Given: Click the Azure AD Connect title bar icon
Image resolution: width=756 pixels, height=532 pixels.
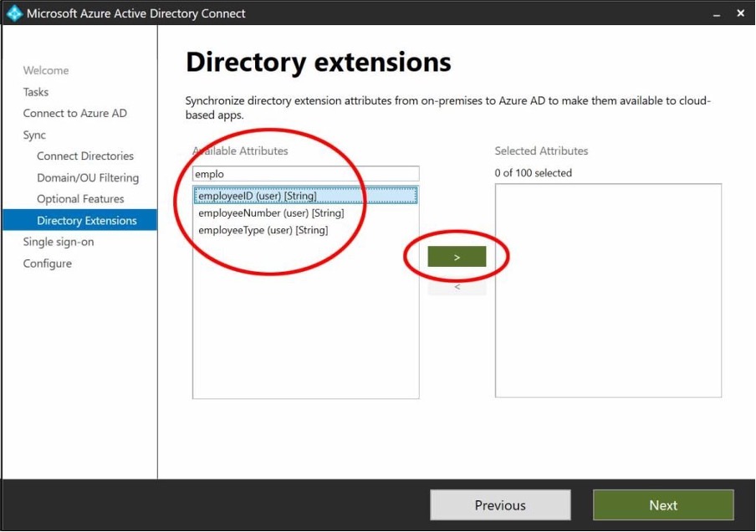Looking at the screenshot, I should pyautogui.click(x=14, y=13).
